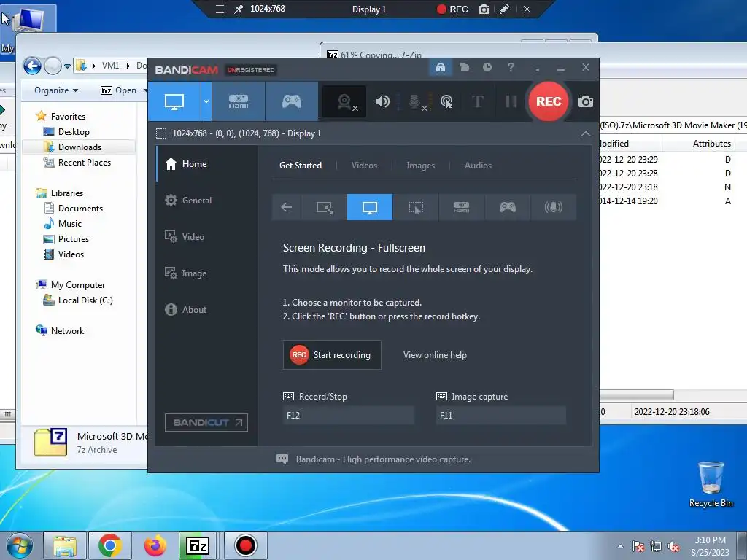Click camera icon in top recording bar
This screenshot has height=560, width=747.
click(x=484, y=9)
